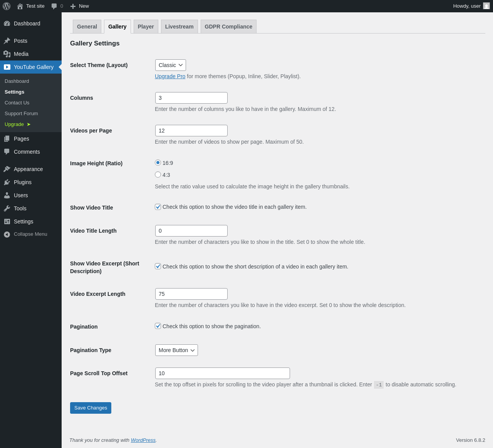Click Collapse Menu text
Screen dimensions: 493x448
click(x=30, y=234)
